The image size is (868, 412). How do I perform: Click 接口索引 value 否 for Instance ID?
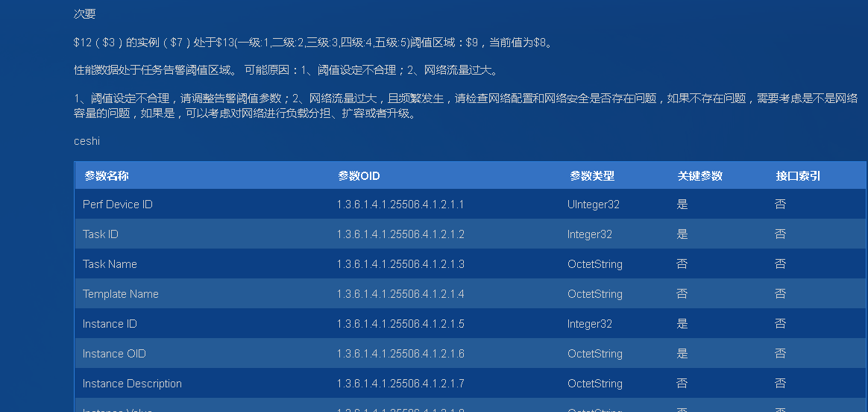(x=781, y=324)
